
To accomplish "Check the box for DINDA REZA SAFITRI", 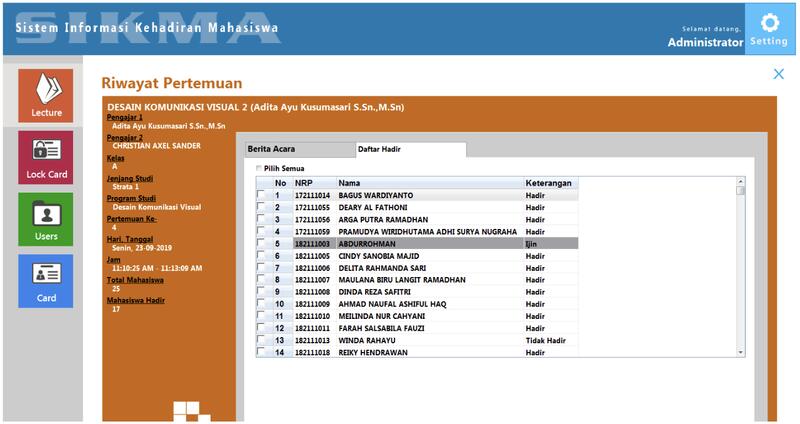I will [x=261, y=291].
